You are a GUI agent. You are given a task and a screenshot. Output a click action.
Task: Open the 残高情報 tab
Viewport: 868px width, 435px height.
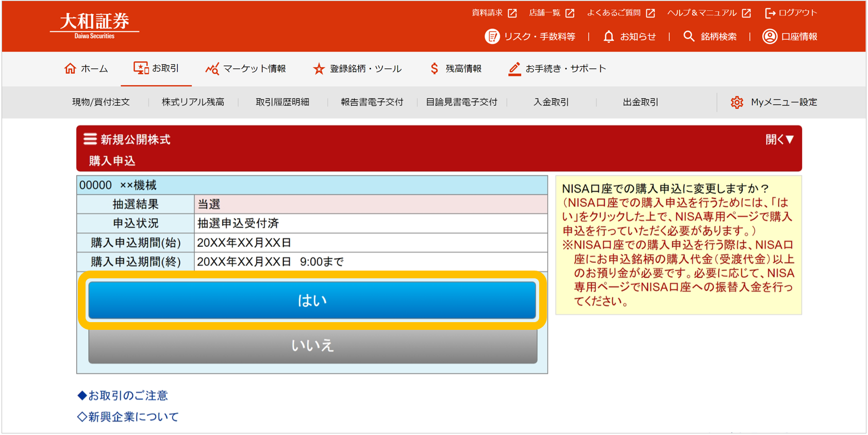coord(456,69)
